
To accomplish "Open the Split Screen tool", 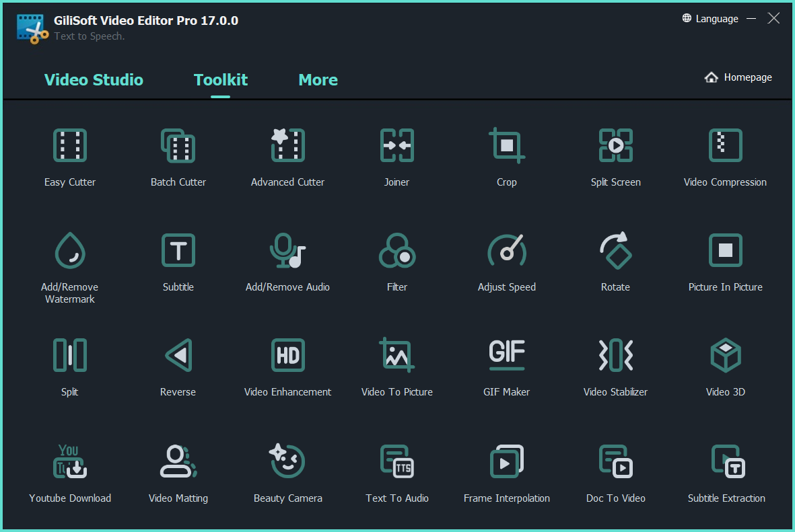I will point(615,146).
